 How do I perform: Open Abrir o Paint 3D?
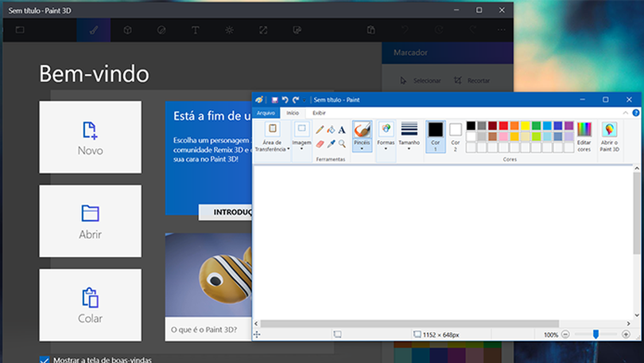(610, 130)
